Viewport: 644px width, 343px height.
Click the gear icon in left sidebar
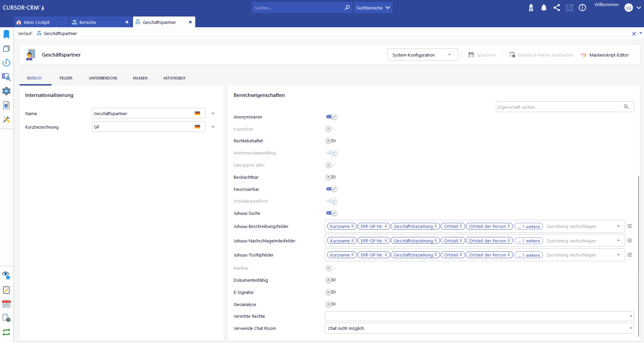[6, 91]
